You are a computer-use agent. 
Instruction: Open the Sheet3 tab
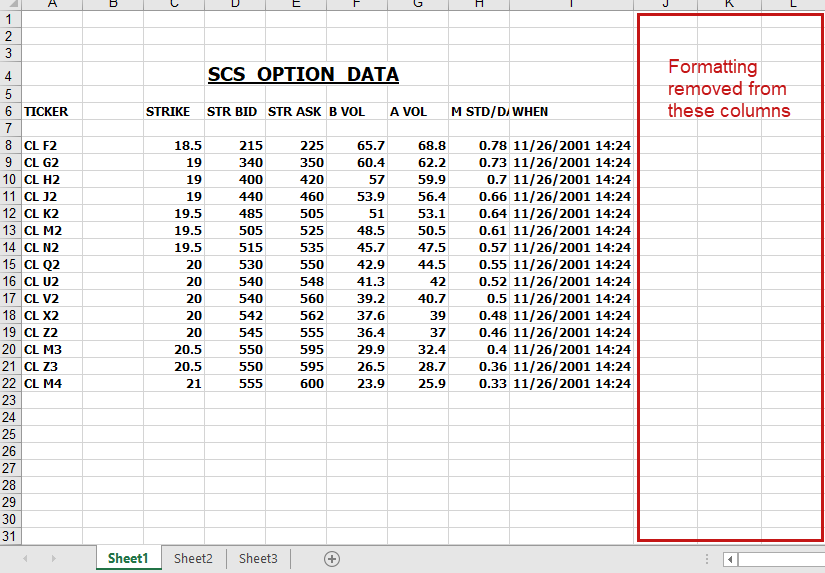pyautogui.click(x=258, y=558)
